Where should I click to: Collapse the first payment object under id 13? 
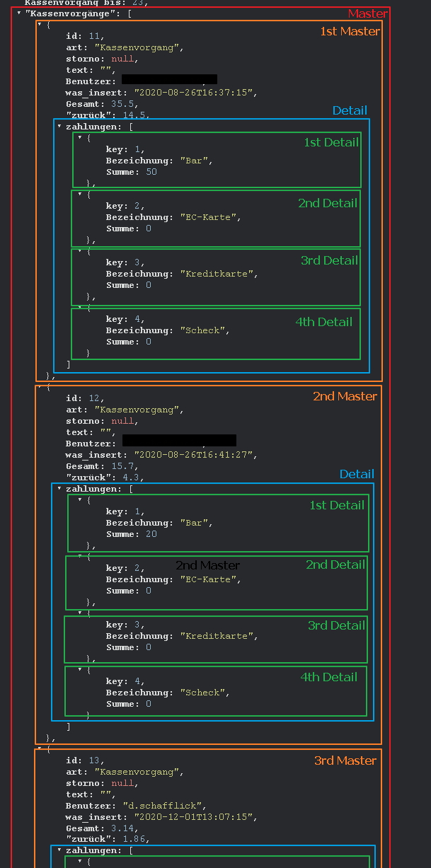[80, 862]
